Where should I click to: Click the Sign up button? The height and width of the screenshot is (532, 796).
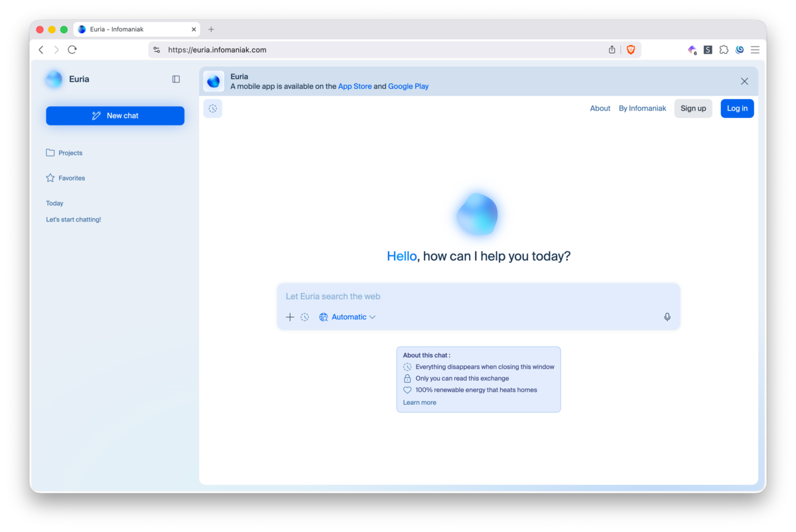[693, 108]
